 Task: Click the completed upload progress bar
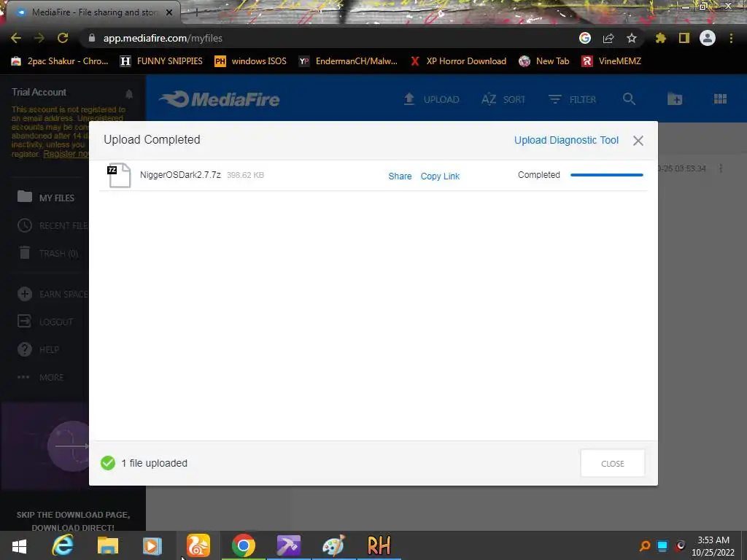606,175
